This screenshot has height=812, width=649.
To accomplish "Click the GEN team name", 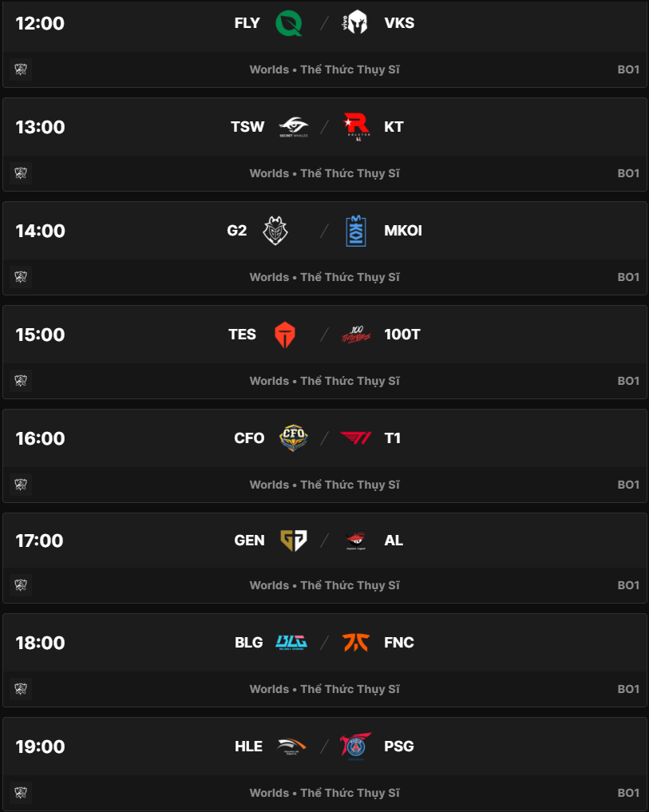I will [x=249, y=541].
